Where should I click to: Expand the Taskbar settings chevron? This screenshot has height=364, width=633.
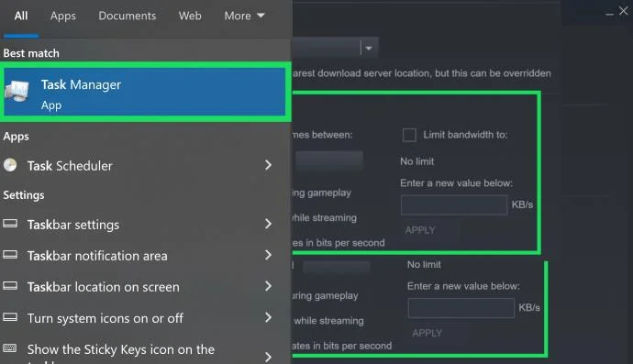point(268,224)
